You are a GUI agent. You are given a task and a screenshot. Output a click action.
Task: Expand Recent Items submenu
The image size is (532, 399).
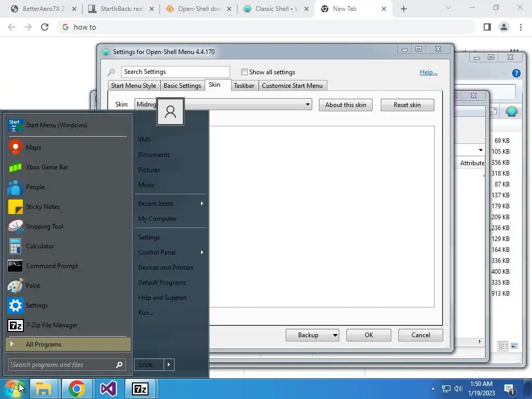click(202, 204)
